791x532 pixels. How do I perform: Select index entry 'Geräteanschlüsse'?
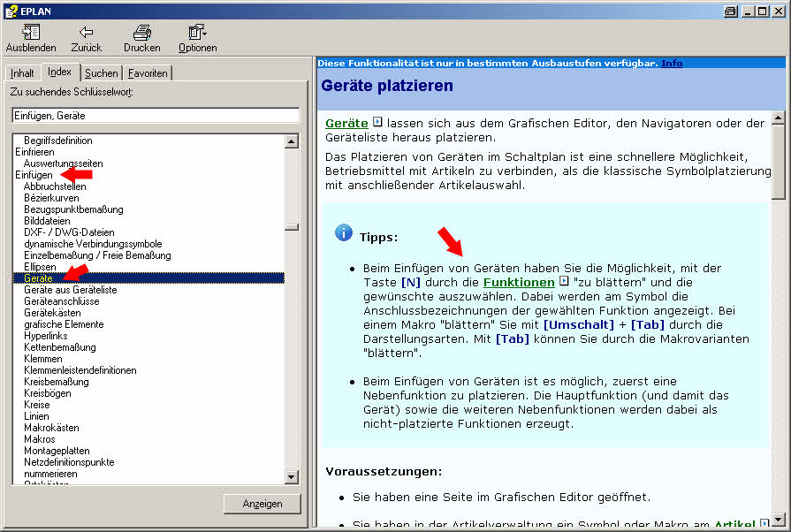coord(62,301)
